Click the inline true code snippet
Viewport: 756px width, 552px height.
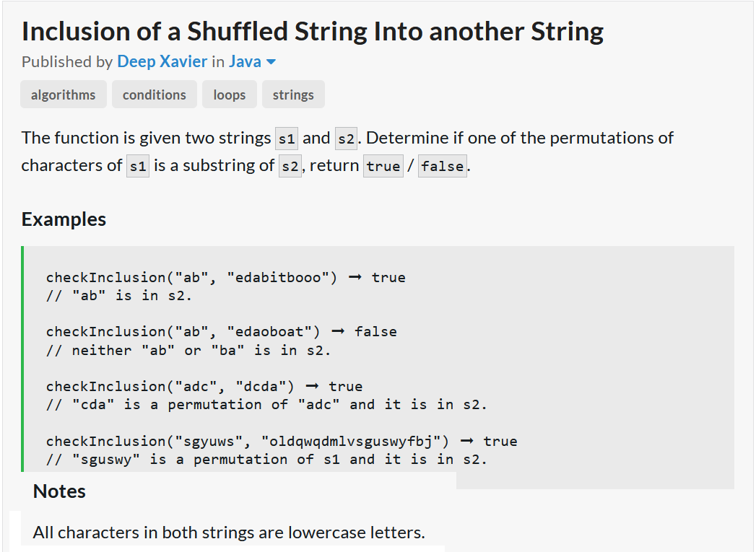tap(383, 166)
